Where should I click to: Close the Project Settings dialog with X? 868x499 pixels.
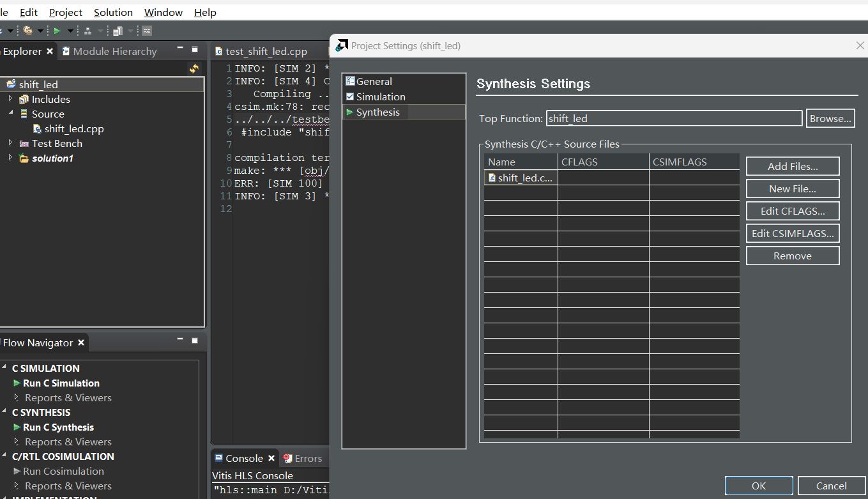pyautogui.click(x=860, y=45)
